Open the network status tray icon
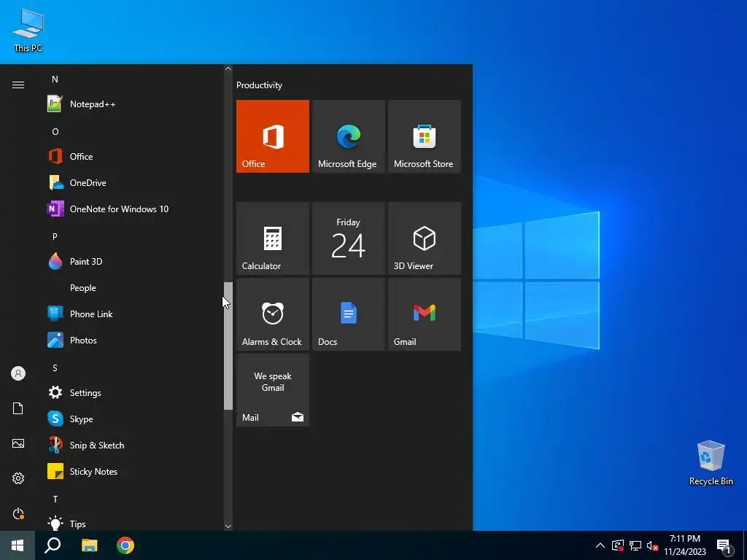This screenshot has width=747, height=560. pyautogui.click(x=635, y=545)
